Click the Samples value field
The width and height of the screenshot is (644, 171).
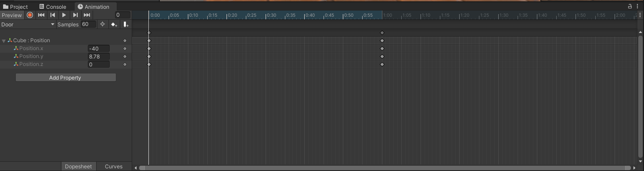tap(88, 25)
